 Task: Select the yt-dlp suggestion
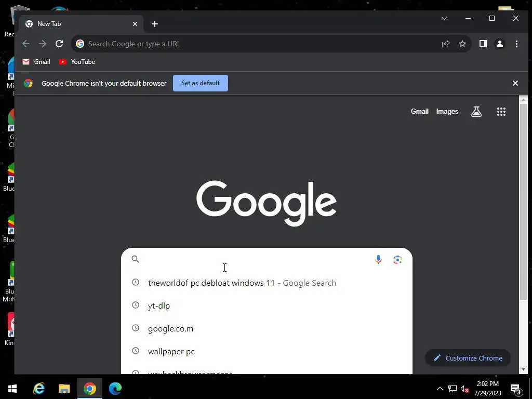tap(267, 305)
